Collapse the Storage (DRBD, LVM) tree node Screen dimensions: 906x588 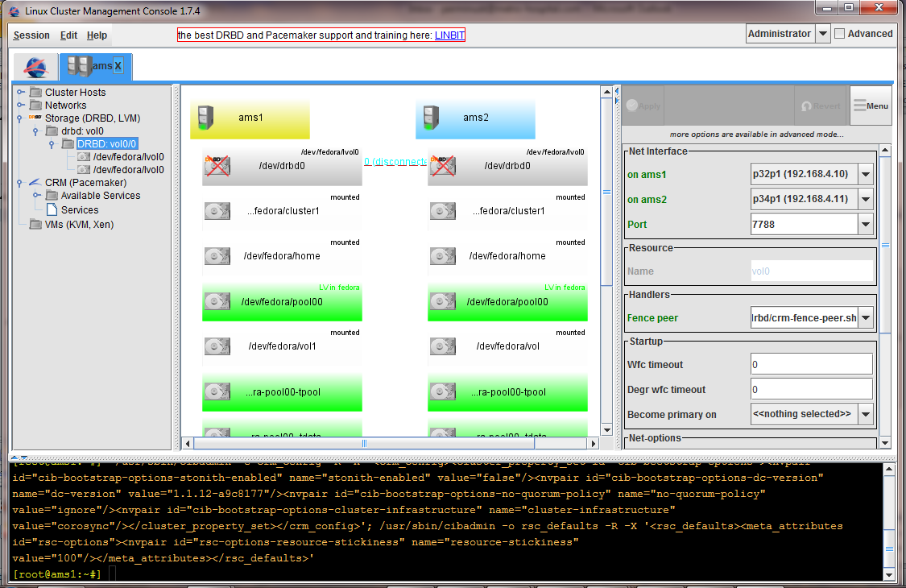[21, 118]
